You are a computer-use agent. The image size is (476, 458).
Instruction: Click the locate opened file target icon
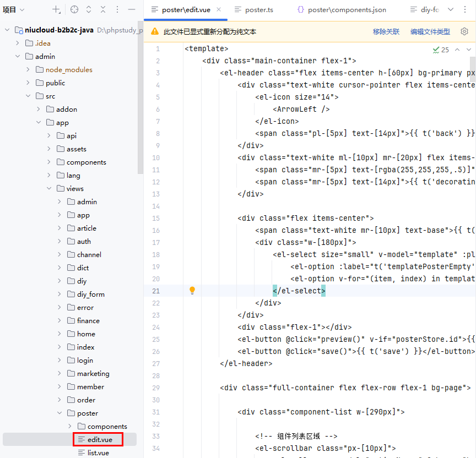click(x=74, y=10)
